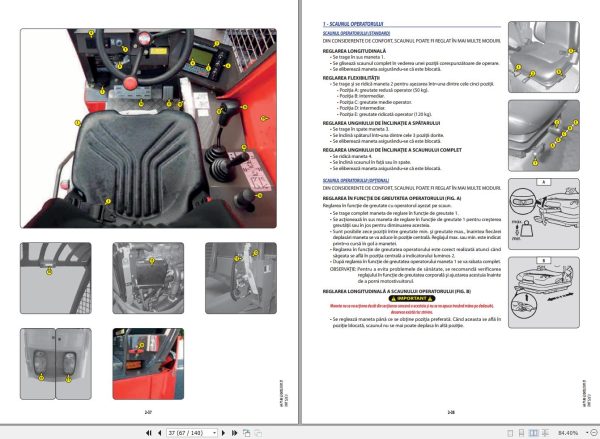600x439 pixels.
Task: Open the page number dropdown
Action: 214,433
